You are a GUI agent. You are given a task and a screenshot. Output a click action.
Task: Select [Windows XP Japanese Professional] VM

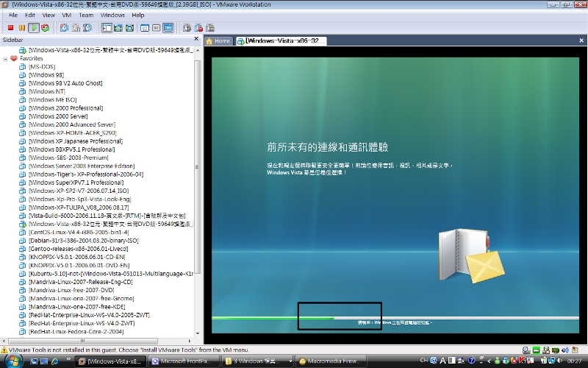click(x=76, y=141)
